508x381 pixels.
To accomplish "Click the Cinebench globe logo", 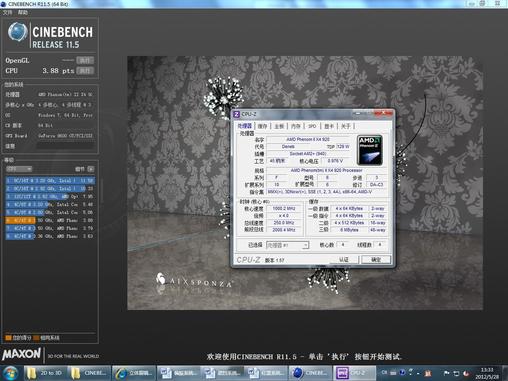I will pyautogui.click(x=17, y=32).
